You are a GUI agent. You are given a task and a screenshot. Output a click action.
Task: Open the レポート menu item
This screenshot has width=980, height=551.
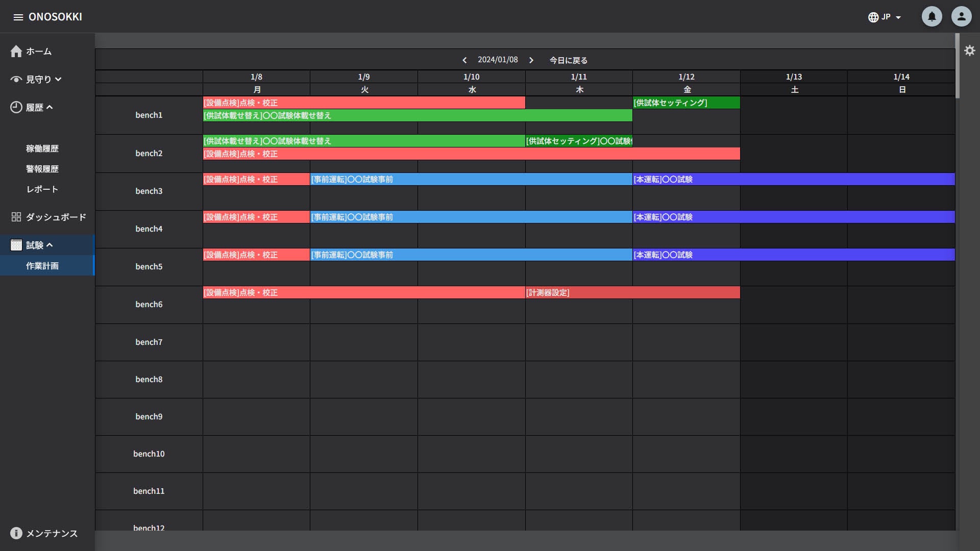coord(42,189)
